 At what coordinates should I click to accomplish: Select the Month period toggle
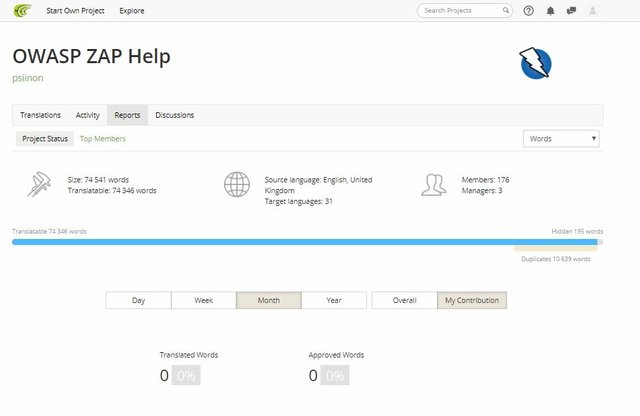coord(269,300)
